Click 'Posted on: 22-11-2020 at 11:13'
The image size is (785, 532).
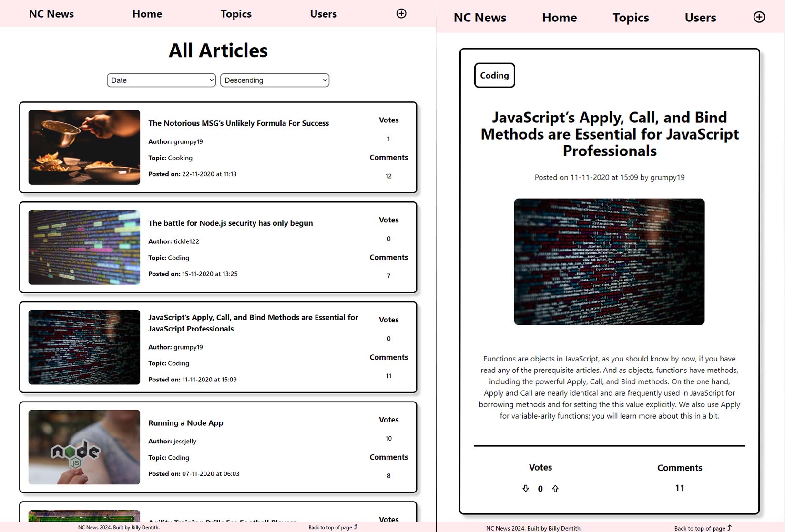(x=192, y=174)
